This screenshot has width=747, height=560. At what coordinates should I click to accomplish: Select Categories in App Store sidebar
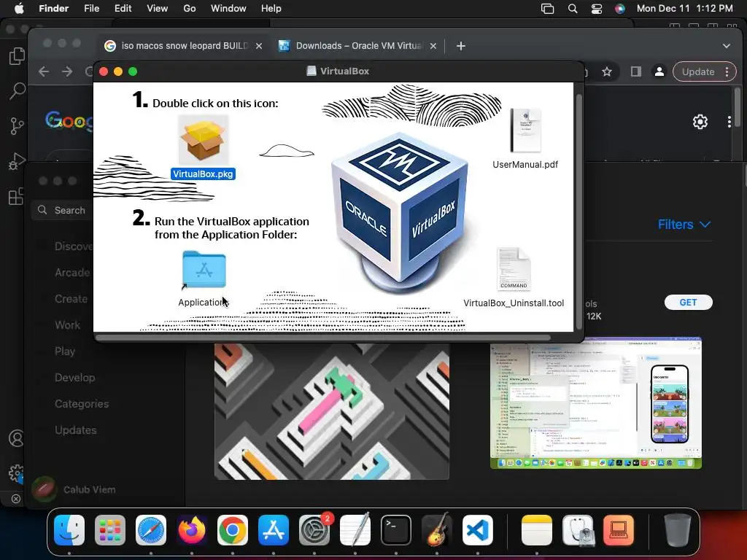coord(82,403)
